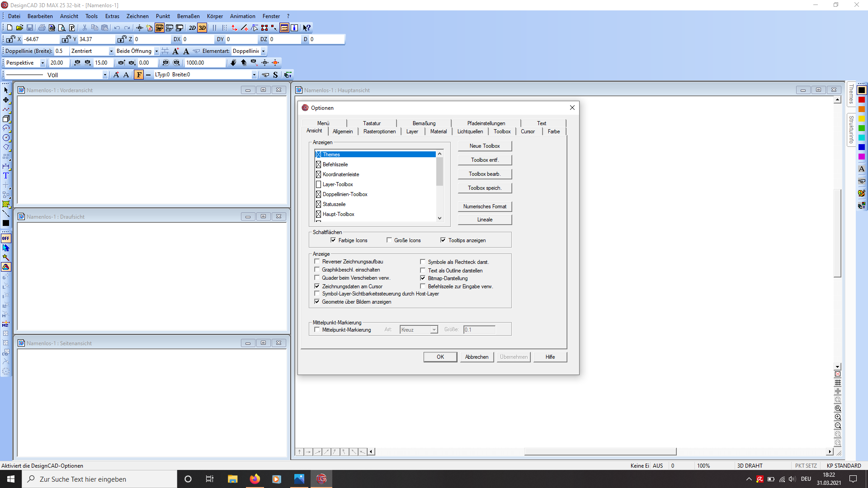Screen dimensions: 868x488
Task: Open the Art Kreuz dropdown
Action: [x=434, y=330]
